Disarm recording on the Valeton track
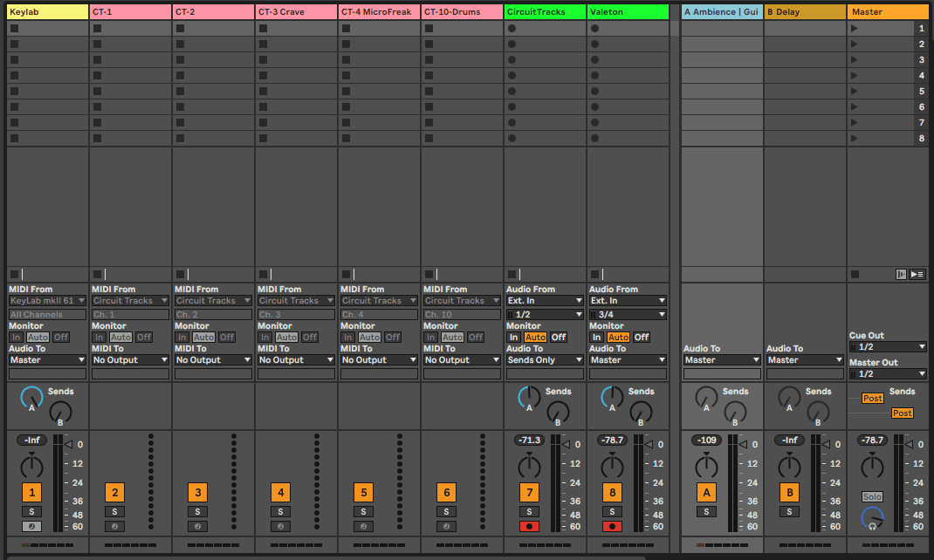Screen dimensions: 934x560 click(x=613, y=526)
